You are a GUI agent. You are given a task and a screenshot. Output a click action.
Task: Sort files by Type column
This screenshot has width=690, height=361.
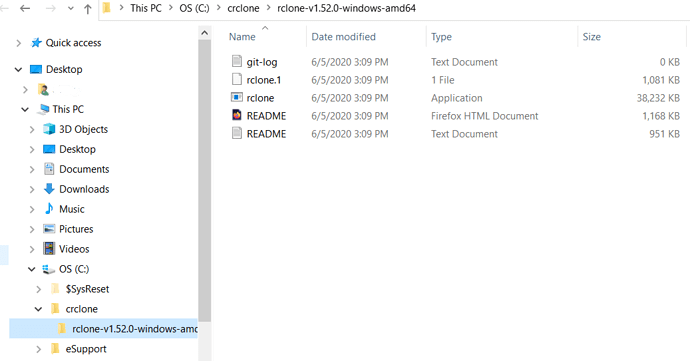441,37
